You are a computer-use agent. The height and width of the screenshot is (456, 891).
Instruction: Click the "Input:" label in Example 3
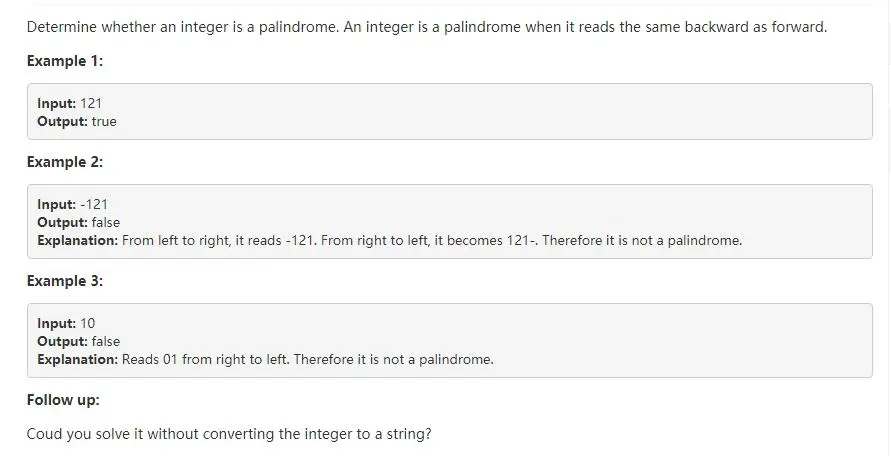[57, 323]
